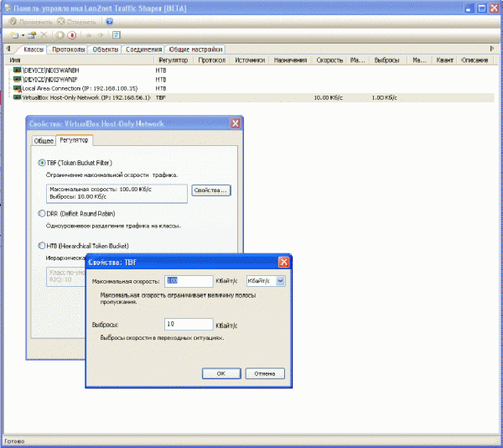Click the new item icon in toolbar
This screenshot has width=503, height=448.
[13, 35]
